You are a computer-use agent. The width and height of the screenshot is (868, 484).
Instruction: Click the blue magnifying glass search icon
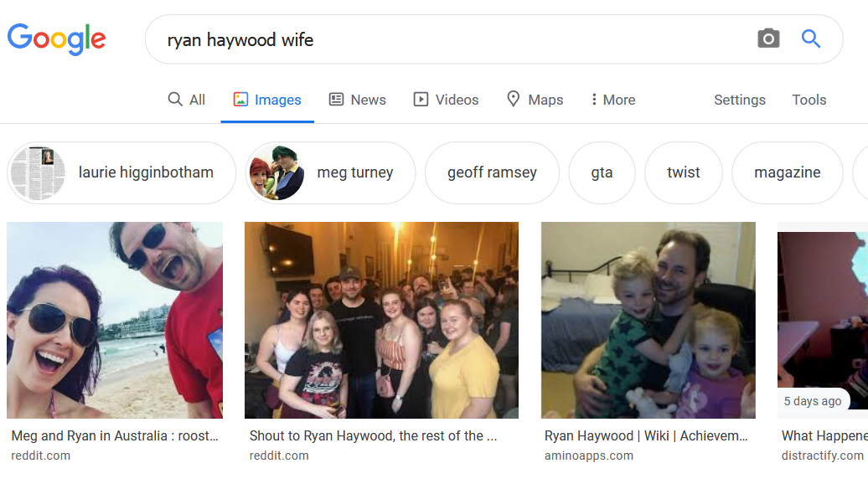point(811,39)
